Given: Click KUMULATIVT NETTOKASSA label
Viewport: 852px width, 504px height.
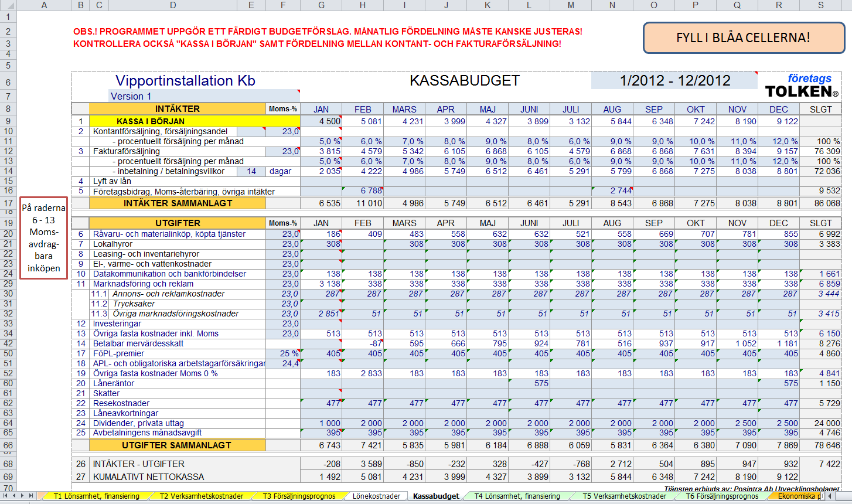Looking at the screenshot, I should [149, 477].
